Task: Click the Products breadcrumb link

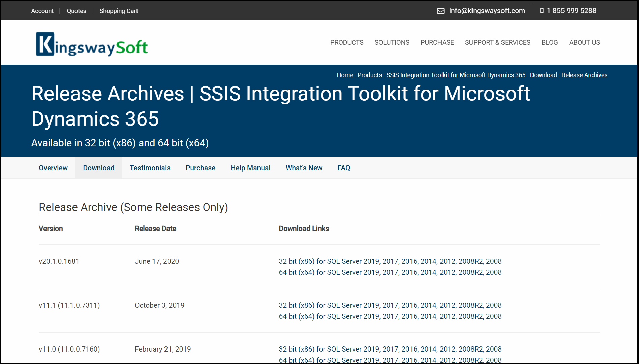Action: coord(369,75)
